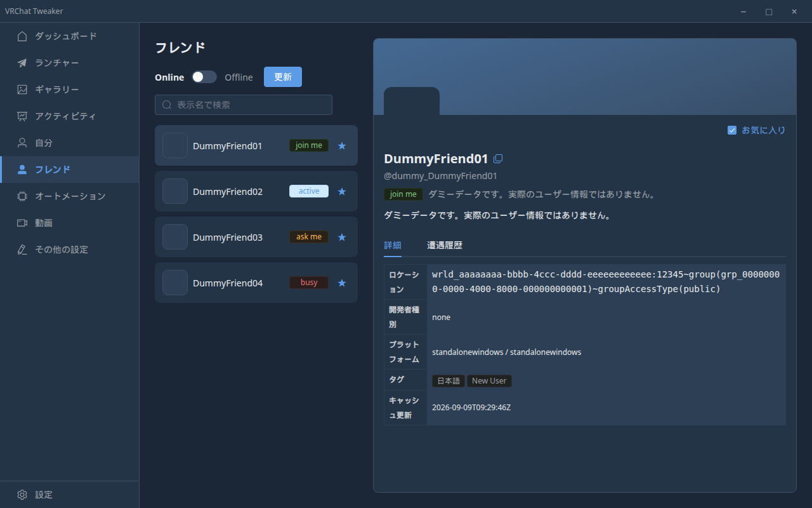Image resolution: width=812 pixels, height=508 pixels.
Task: Select DummyFriend02 in friend list
Action: click(x=256, y=191)
